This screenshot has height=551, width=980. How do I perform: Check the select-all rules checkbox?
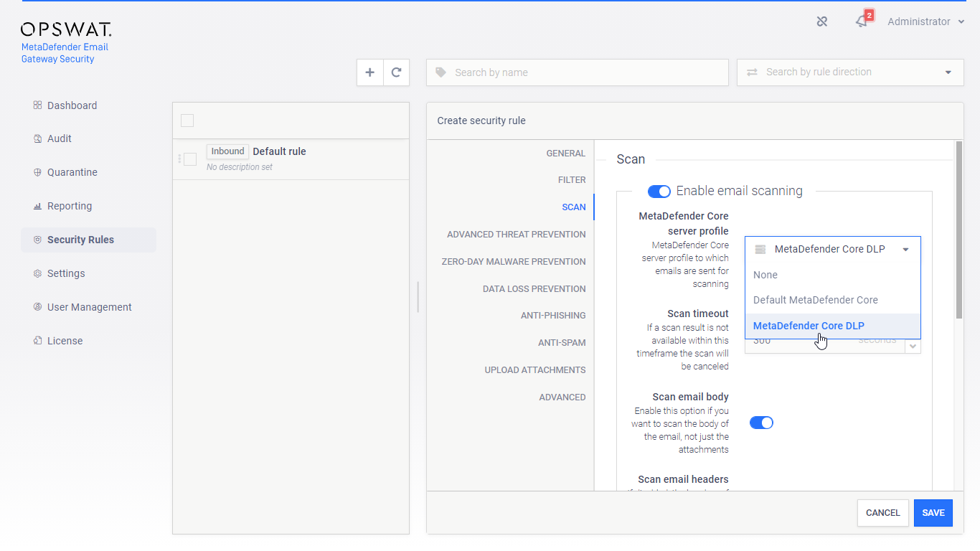(187, 121)
